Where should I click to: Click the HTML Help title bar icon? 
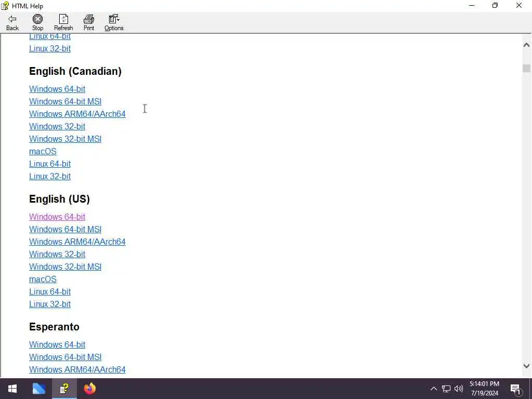coord(5,6)
